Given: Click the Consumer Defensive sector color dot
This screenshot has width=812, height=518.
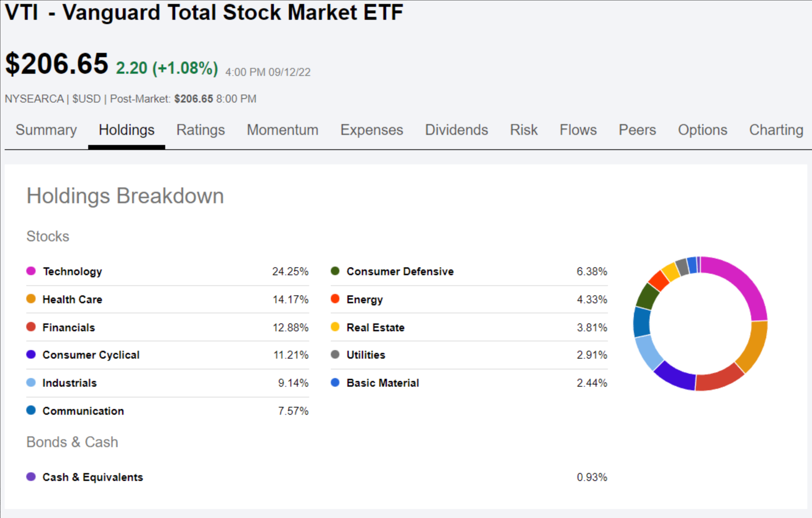Looking at the screenshot, I should [x=335, y=271].
